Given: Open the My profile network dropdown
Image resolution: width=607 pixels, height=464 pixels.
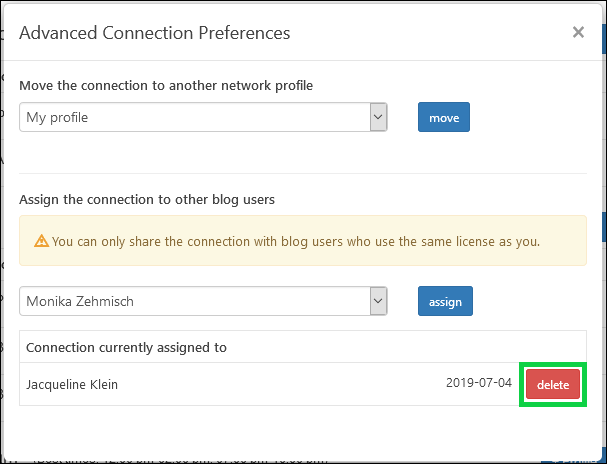Looking at the screenshot, I should tap(203, 117).
